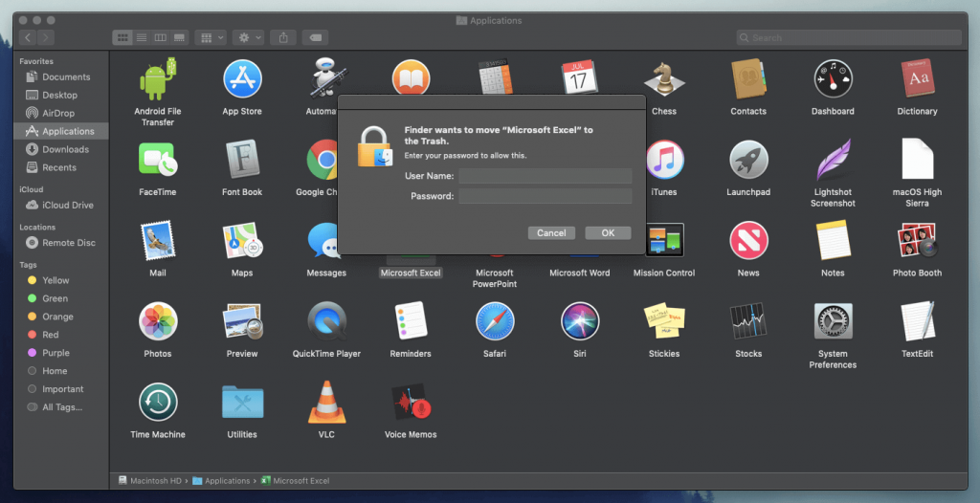The height and width of the screenshot is (503, 980).
Task: Select the Siri app icon
Action: pyautogui.click(x=579, y=321)
